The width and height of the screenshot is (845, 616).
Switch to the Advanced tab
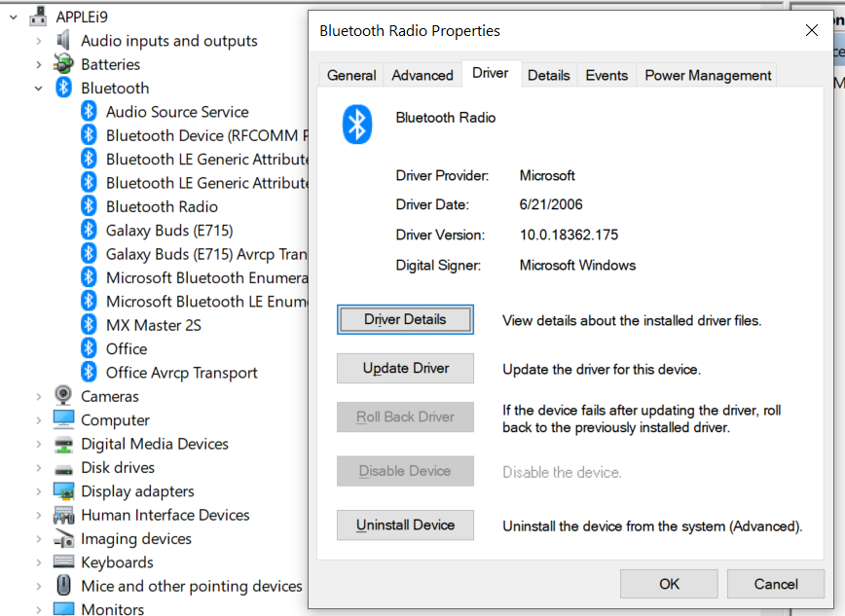[x=422, y=75]
